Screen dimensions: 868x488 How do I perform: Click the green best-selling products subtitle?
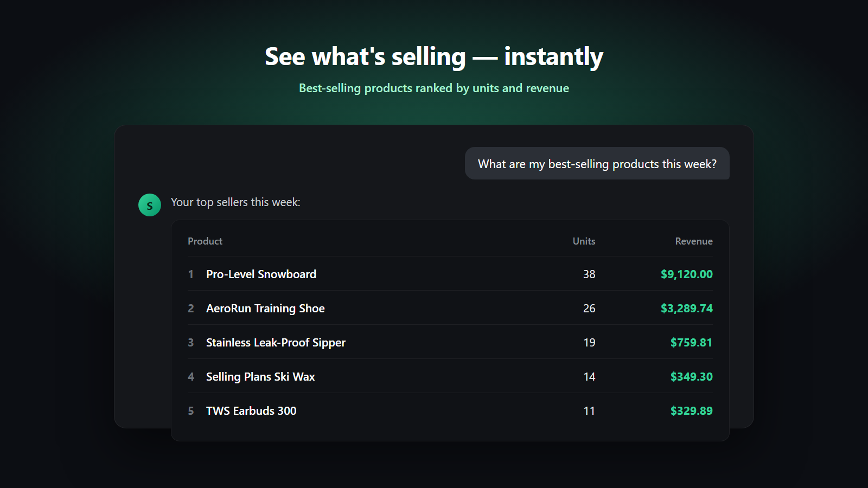point(434,88)
